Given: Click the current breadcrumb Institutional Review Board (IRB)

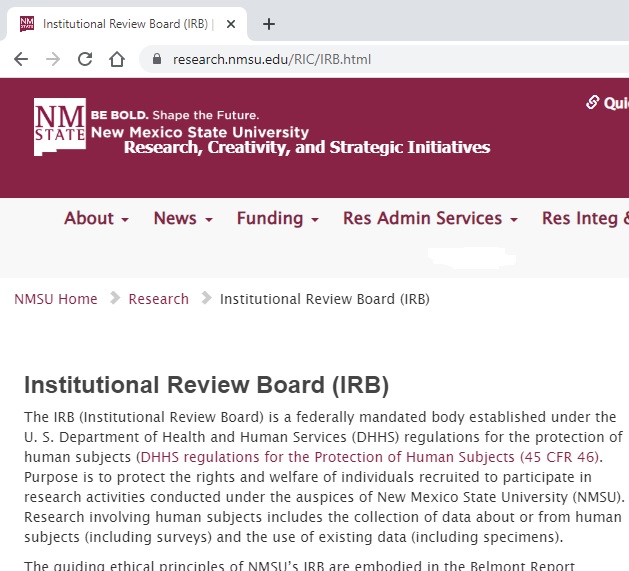Looking at the screenshot, I should coord(325,299).
